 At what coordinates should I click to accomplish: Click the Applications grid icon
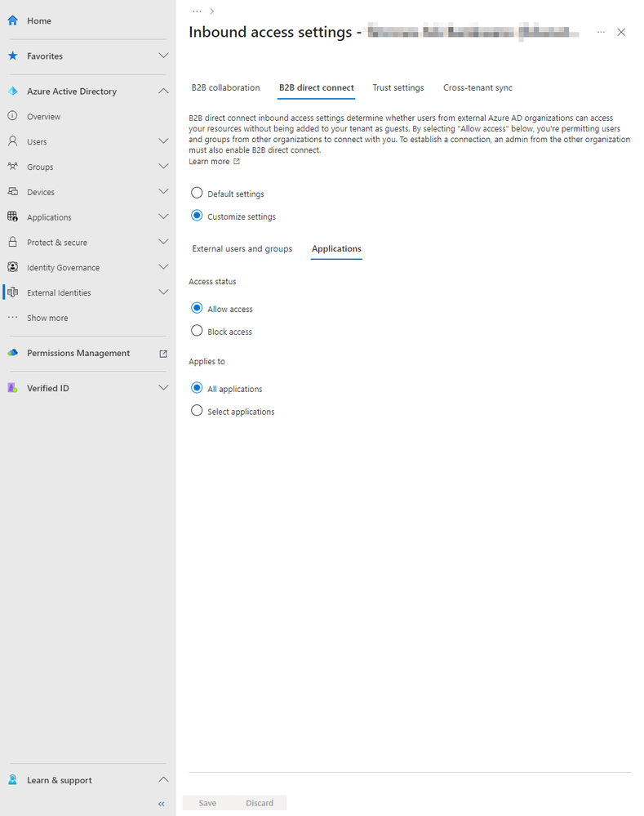click(13, 216)
